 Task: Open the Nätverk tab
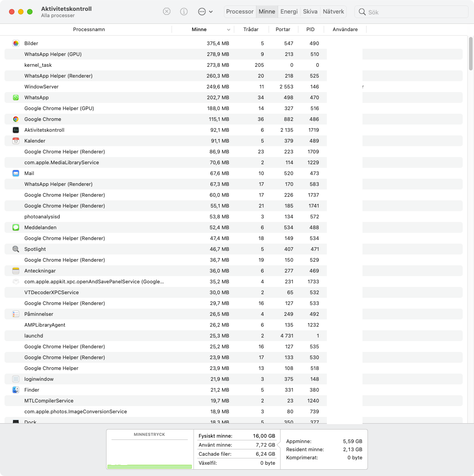click(x=334, y=12)
